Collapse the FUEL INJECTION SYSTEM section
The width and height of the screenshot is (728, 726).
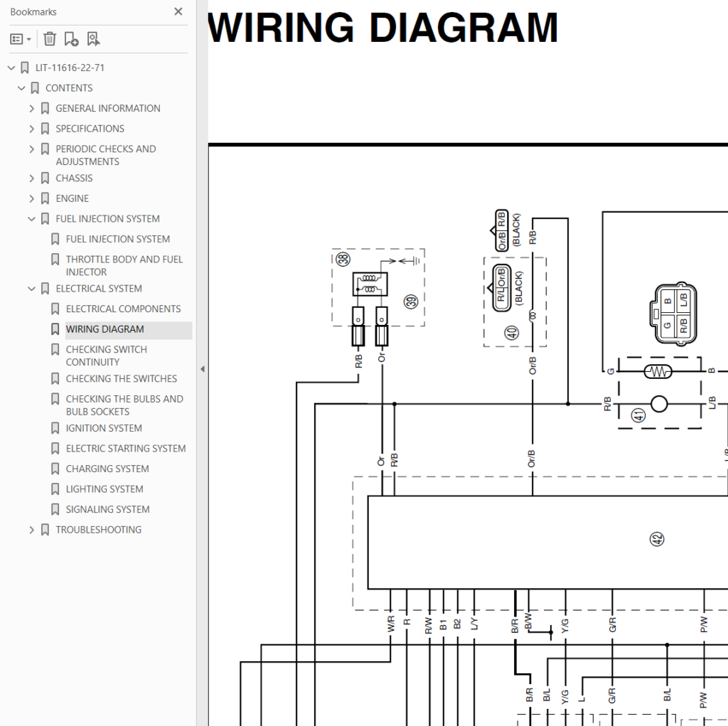[x=31, y=219]
